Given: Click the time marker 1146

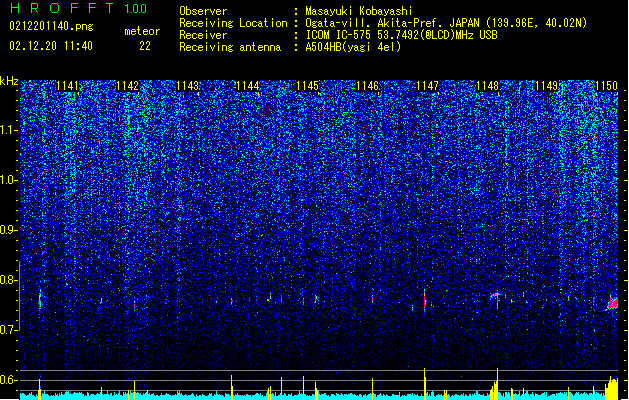Looking at the screenshot, I should tap(367, 86).
